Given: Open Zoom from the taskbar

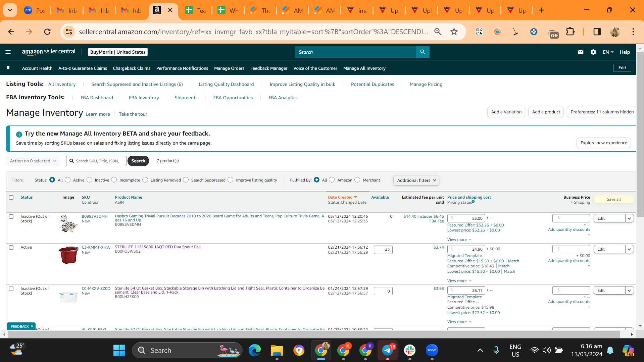Looking at the screenshot, I should (432, 350).
